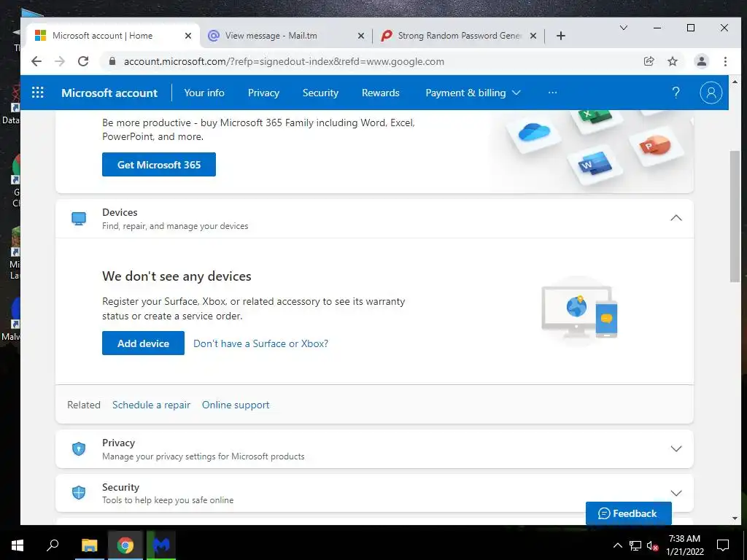Open Chrome three-dot menu
This screenshot has width=747, height=560.
(x=725, y=61)
